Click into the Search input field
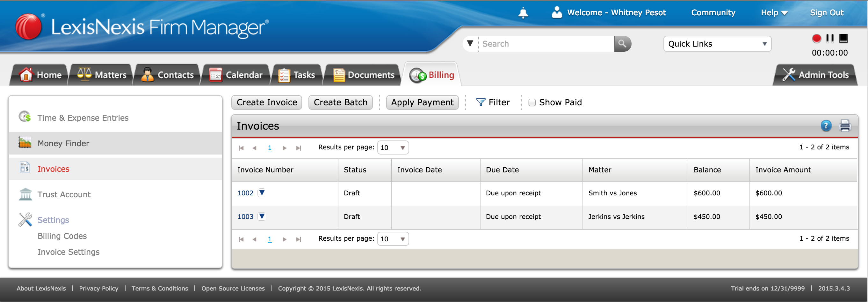868x302 pixels. (546, 44)
